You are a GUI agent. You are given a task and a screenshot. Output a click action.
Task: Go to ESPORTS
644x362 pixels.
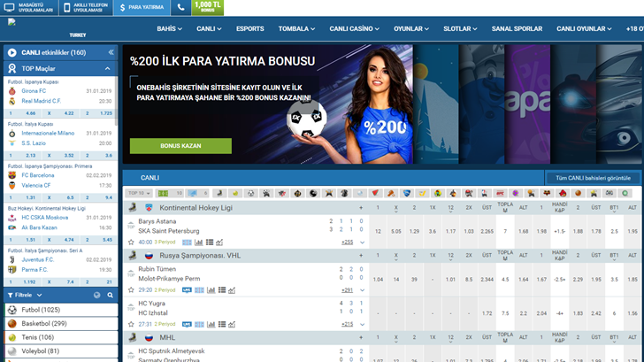pos(249,28)
